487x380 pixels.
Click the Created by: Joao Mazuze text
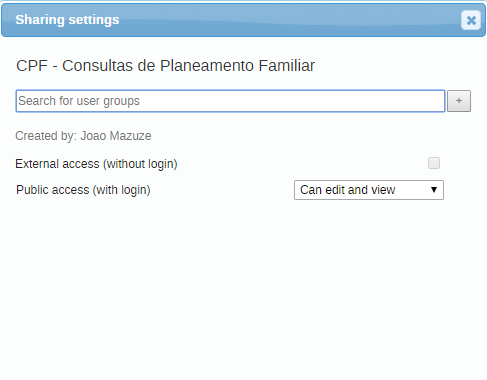point(83,136)
